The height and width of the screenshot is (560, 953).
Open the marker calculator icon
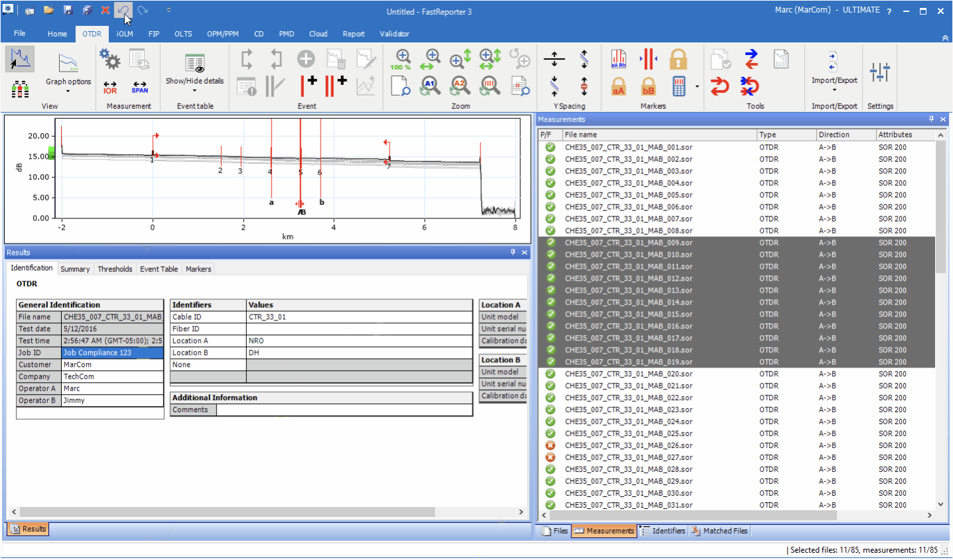click(x=679, y=86)
